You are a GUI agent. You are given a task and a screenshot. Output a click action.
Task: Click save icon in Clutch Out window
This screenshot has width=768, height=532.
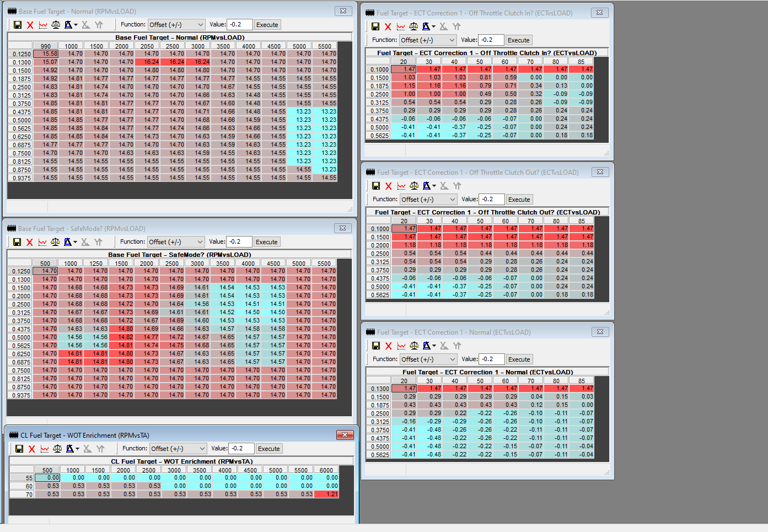[x=376, y=186]
